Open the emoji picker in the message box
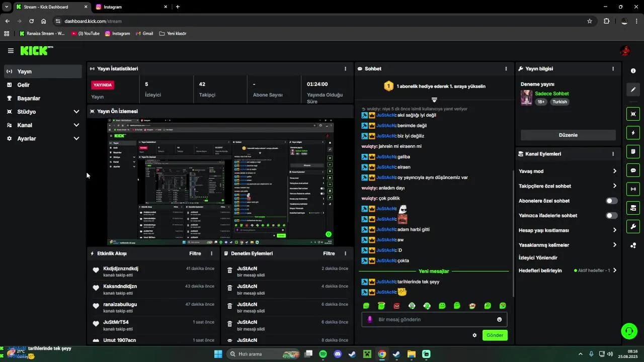This screenshot has height=362, width=644. pos(500,319)
